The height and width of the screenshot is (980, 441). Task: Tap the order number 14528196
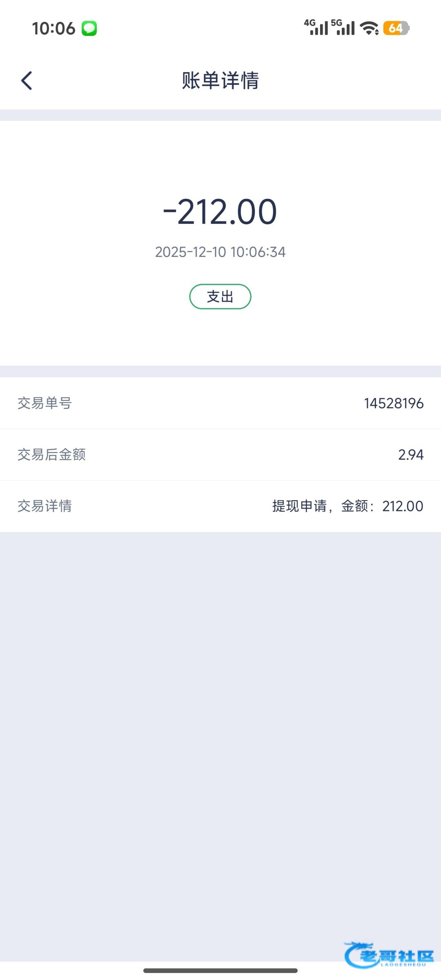394,403
